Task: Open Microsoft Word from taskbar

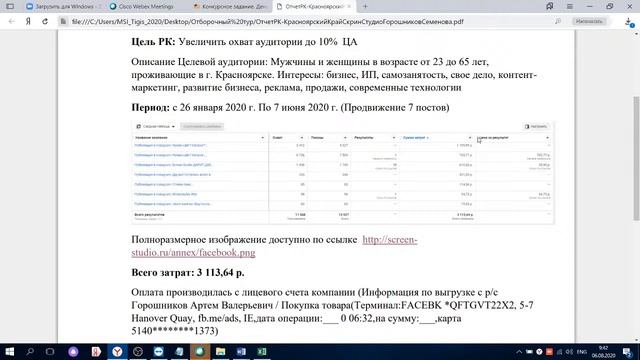Action: [x=241, y=352]
